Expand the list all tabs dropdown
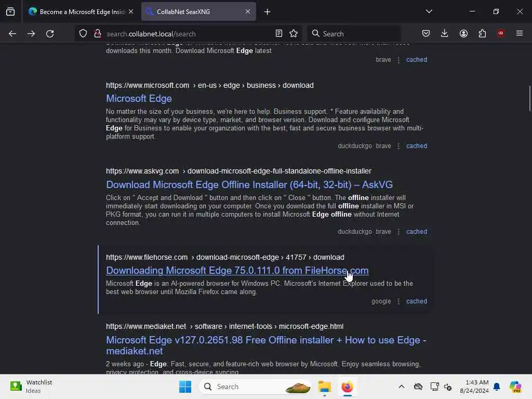 [x=429, y=11]
